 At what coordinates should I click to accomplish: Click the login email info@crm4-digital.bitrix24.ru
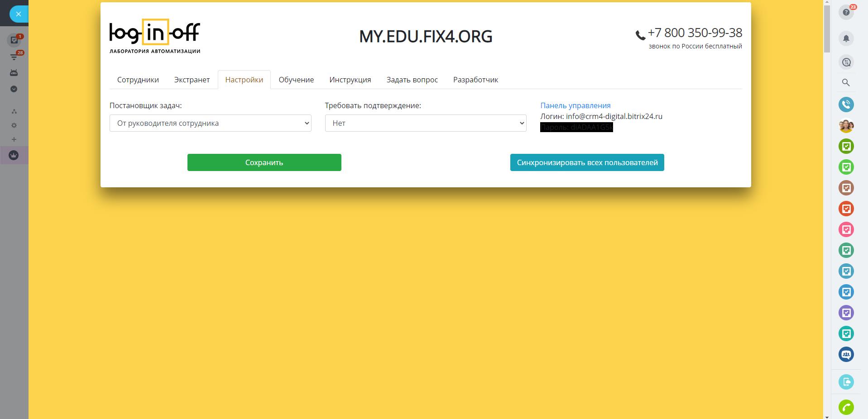614,116
